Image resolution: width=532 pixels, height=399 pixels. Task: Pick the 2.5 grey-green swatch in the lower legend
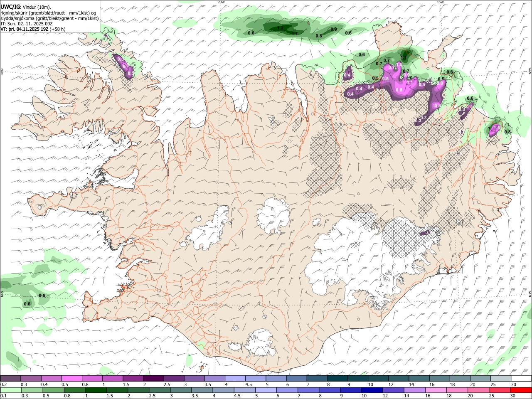coord(159,390)
